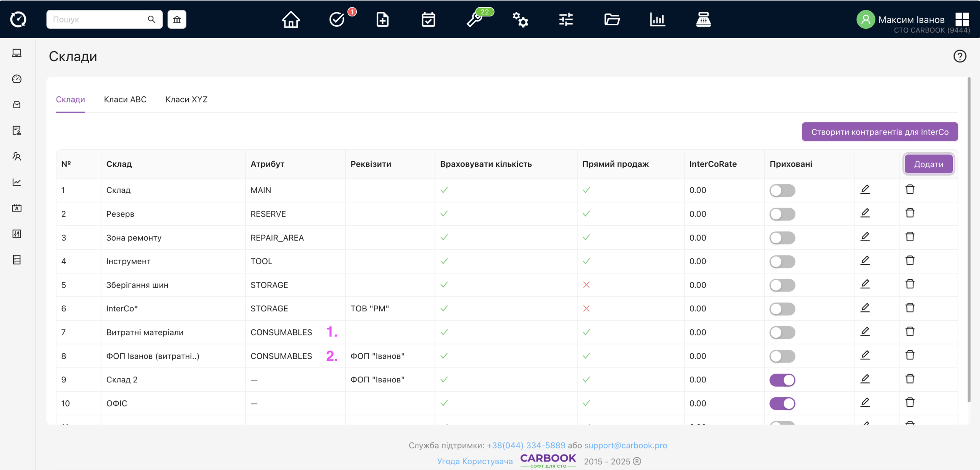The height and width of the screenshot is (470, 980).
Task: Click Створити контрагентів для InterCo button
Action: click(x=880, y=132)
